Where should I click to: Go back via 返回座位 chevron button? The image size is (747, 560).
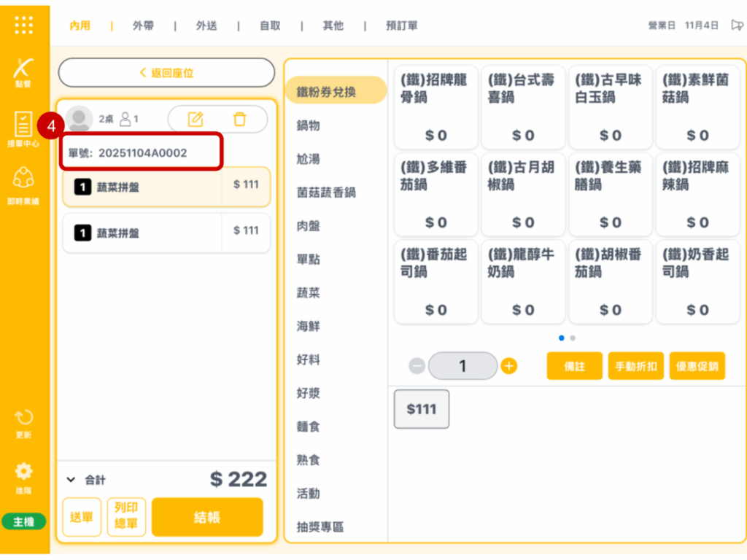[166, 73]
